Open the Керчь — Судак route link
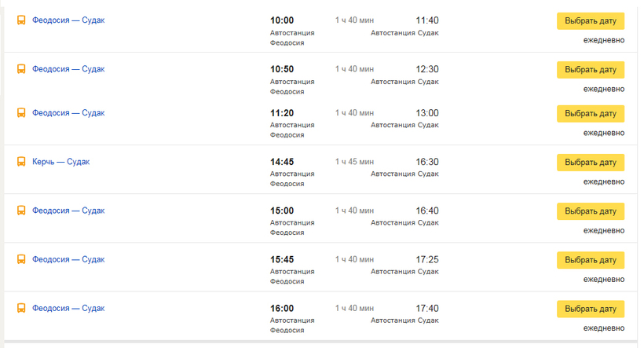Viewport: 644px width, 348px height. pyautogui.click(x=61, y=162)
